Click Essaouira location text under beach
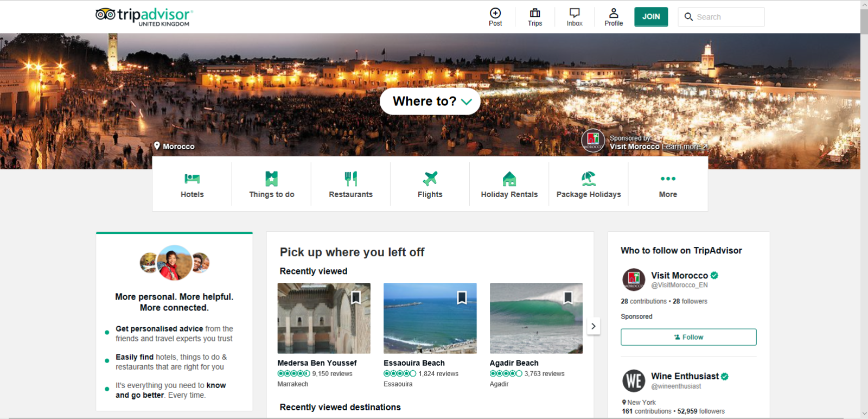Viewport: 868px width, 419px height. (398, 384)
